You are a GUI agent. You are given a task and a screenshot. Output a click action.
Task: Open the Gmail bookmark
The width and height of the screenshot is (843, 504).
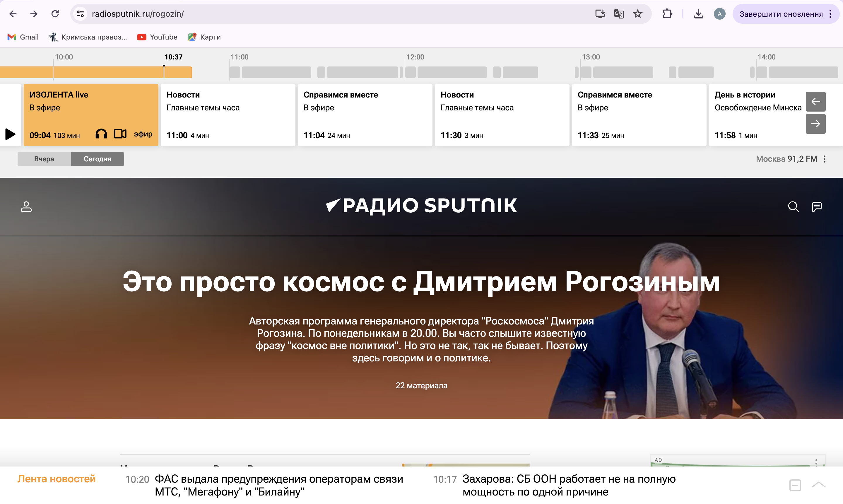(23, 37)
